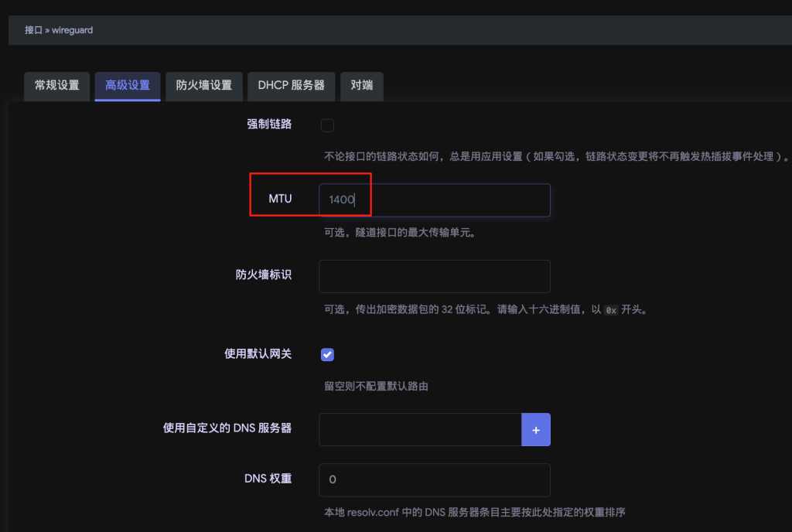Click the 使用默认网关 label
Image resolution: width=792 pixels, height=532 pixels.
258,354
